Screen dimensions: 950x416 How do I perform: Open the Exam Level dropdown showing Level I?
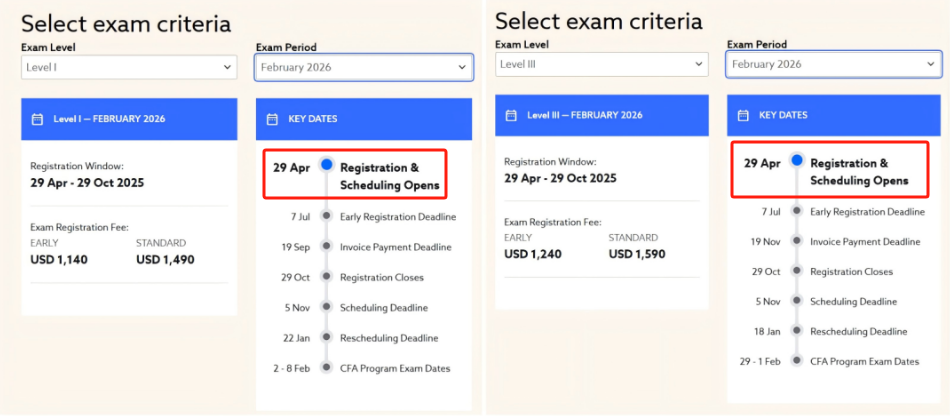(x=128, y=67)
